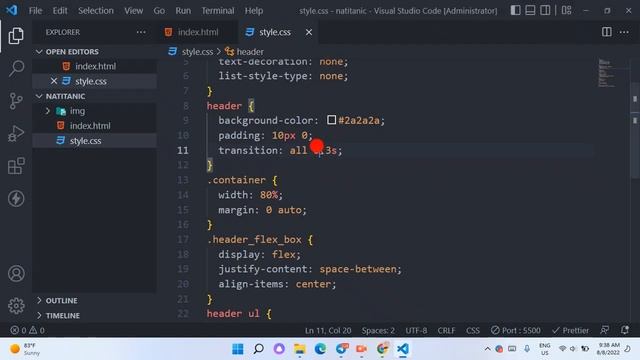Image resolution: width=640 pixels, height=360 pixels.
Task: Open the Go menu
Action: click(x=159, y=11)
